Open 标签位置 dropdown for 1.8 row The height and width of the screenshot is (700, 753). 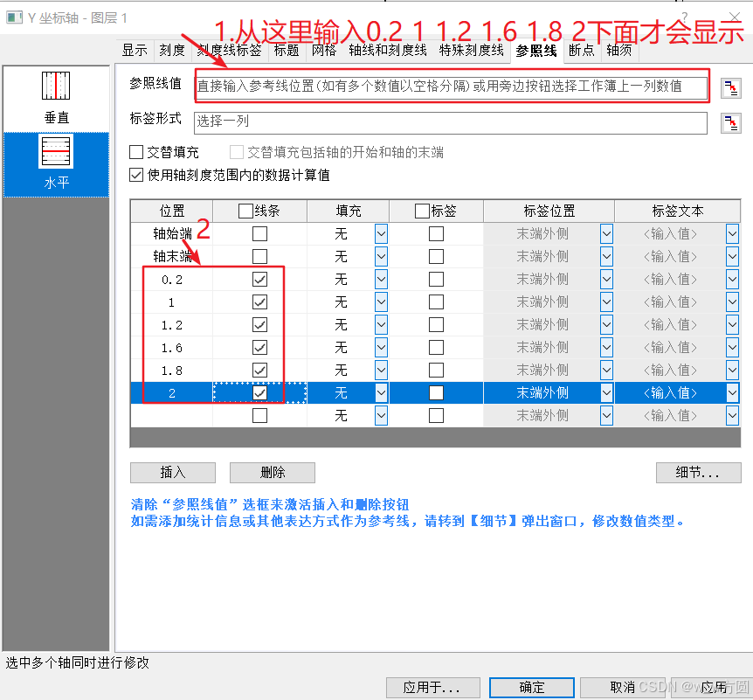pyautogui.click(x=606, y=371)
